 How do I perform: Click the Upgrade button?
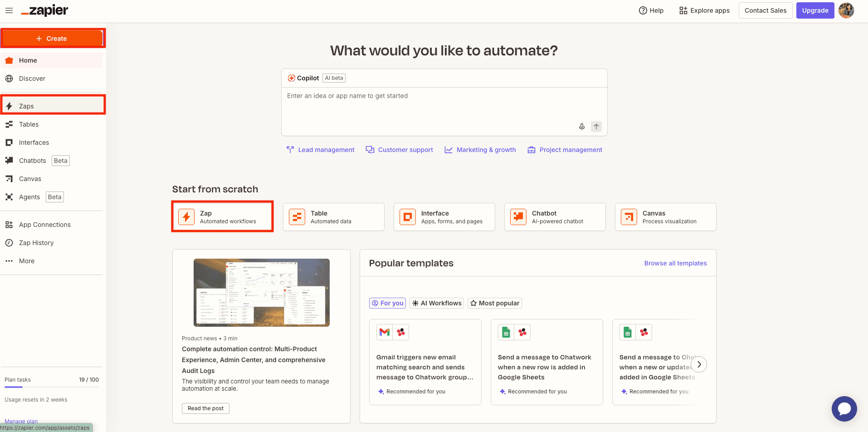point(815,10)
